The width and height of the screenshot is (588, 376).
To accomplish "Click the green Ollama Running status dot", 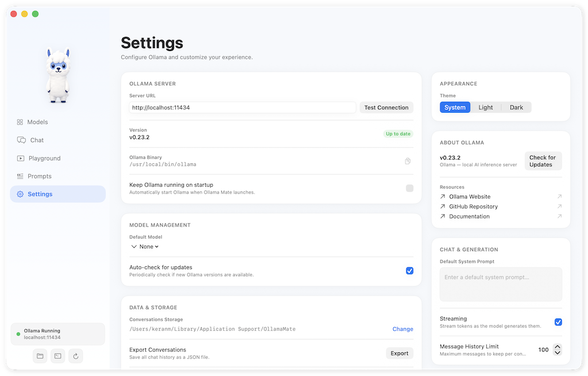I will pyautogui.click(x=18, y=334).
